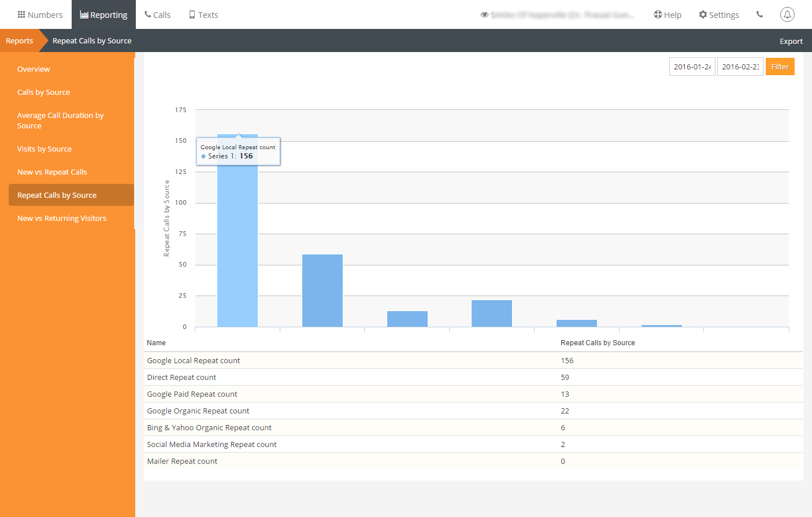
Task: Export the report
Action: pyautogui.click(x=791, y=41)
